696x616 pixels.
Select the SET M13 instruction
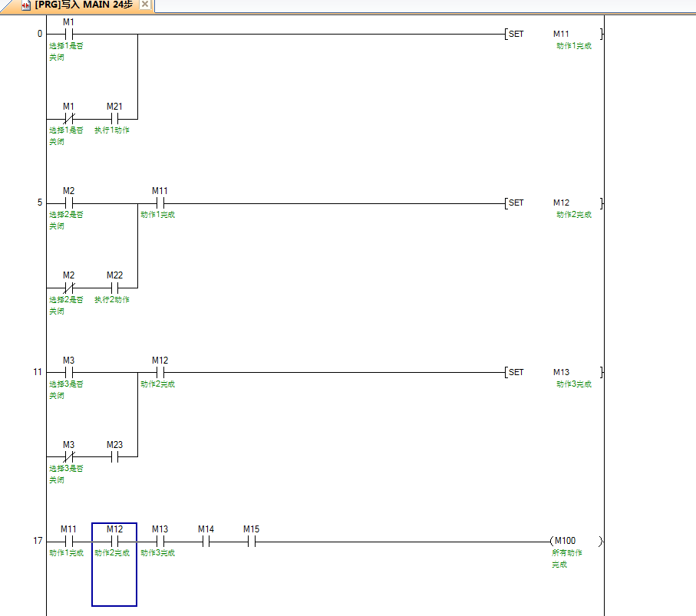point(554,372)
